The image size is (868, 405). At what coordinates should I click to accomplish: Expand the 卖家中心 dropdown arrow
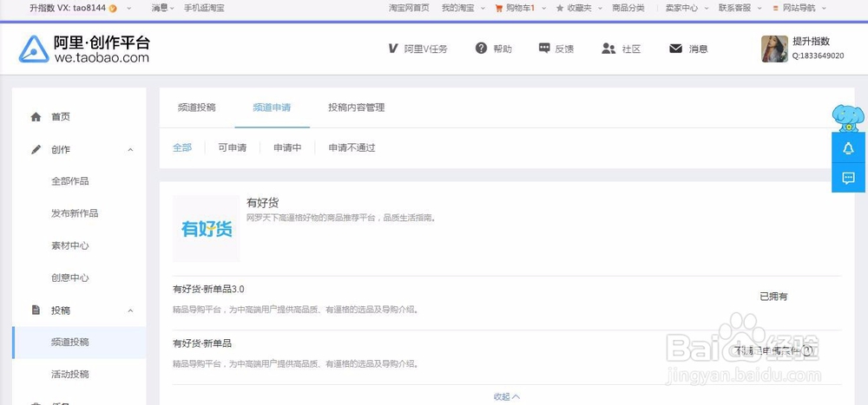[x=706, y=9]
